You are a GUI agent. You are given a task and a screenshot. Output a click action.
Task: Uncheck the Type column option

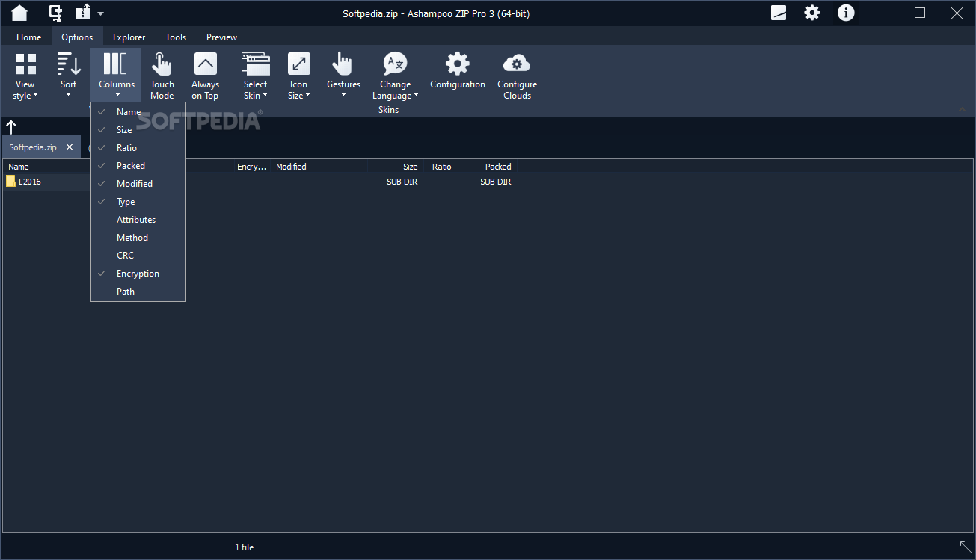click(x=138, y=202)
